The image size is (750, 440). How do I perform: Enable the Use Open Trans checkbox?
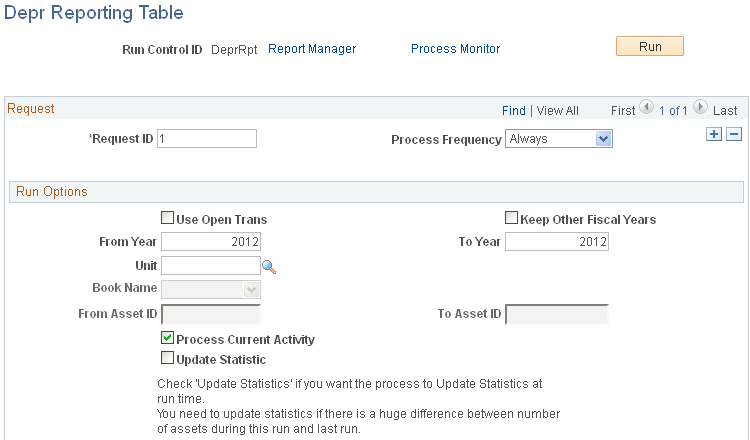(x=168, y=219)
